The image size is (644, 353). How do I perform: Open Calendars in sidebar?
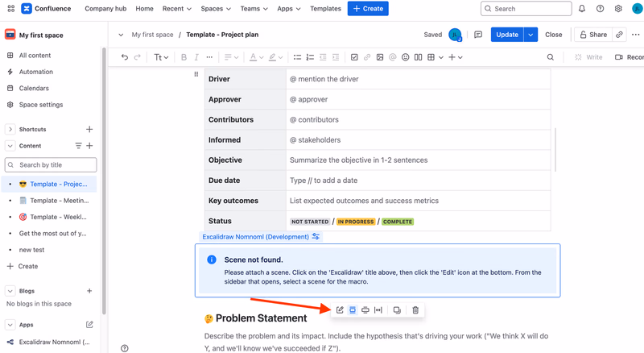click(34, 88)
